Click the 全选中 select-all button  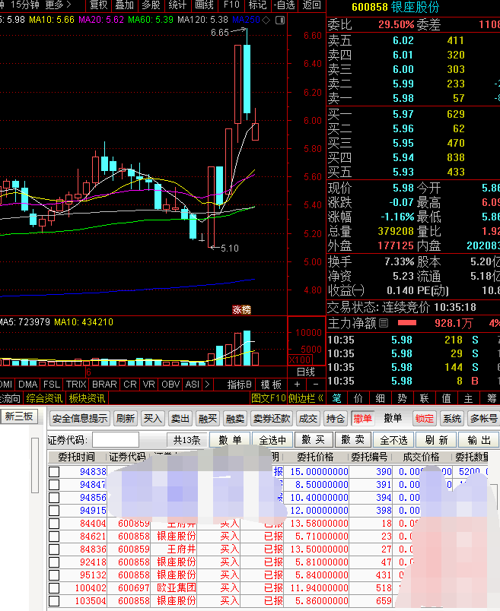pos(272,440)
